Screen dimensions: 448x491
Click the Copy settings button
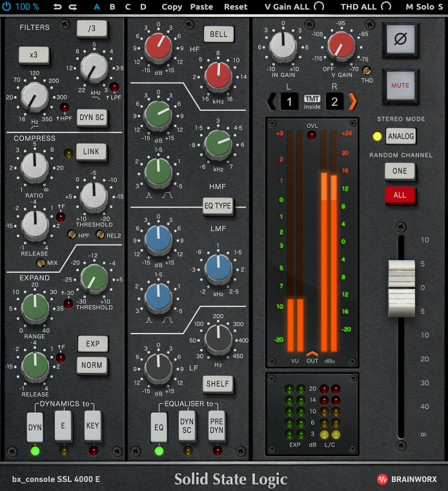172,6
